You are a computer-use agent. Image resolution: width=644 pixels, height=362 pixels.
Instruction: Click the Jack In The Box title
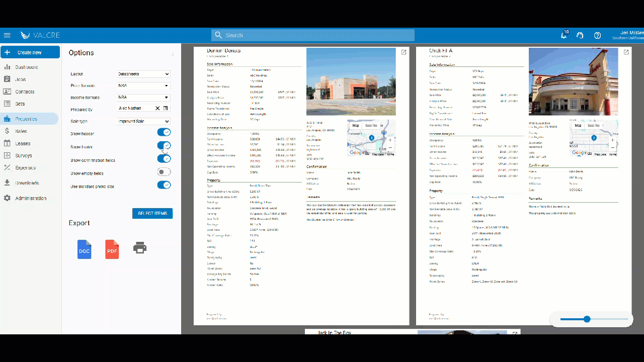pos(335,333)
